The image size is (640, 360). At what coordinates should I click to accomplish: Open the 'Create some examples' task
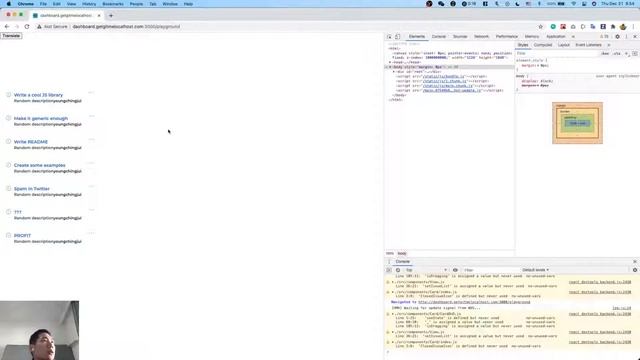pos(40,165)
